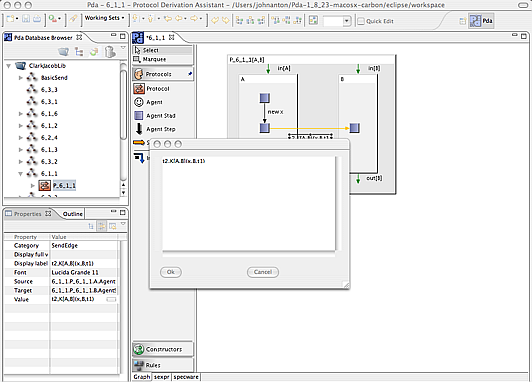Open the Constructors palette drawer

click(163, 349)
